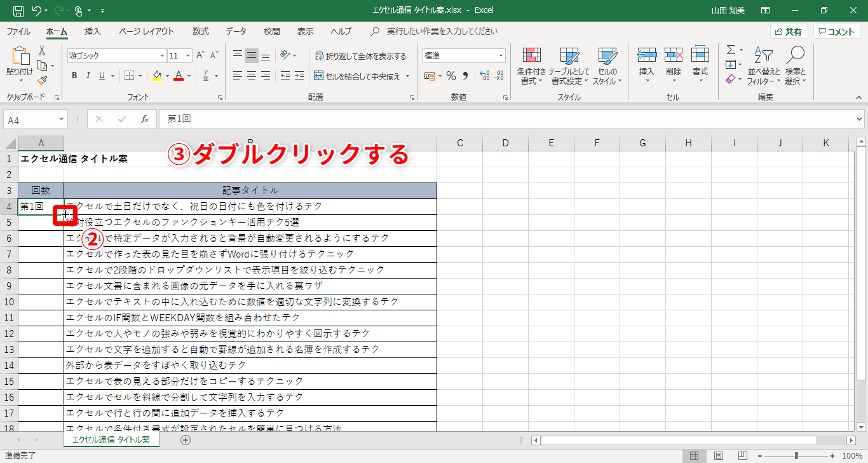The width and height of the screenshot is (868, 463).
Task: Cut the selection with the scissors icon
Action: [x=42, y=50]
